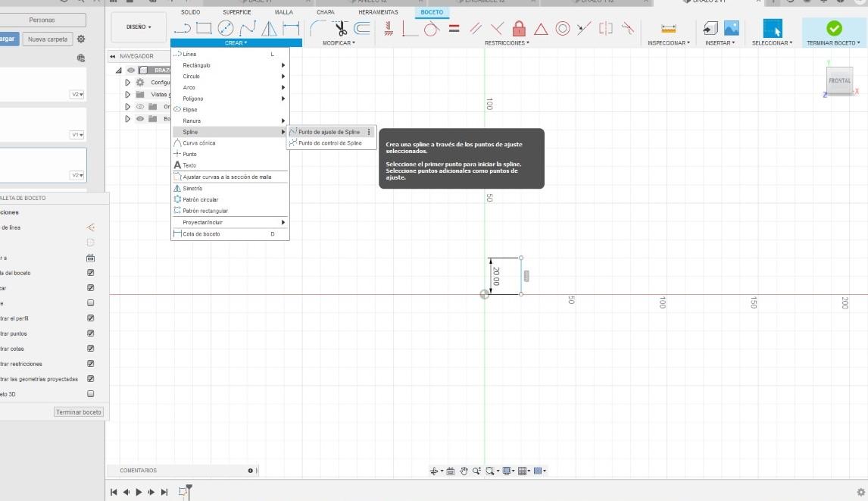Select the Pan hand tool in navigation bar

click(464, 471)
